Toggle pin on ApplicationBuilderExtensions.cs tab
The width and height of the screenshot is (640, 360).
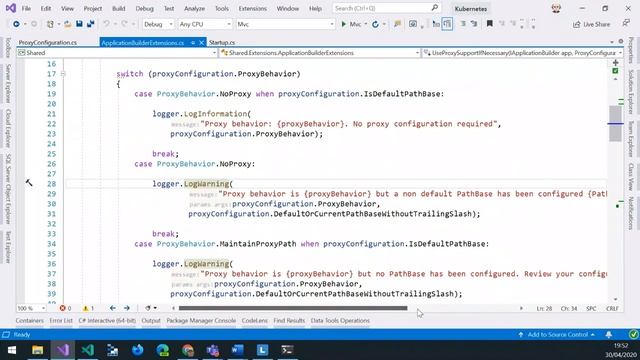pyautogui.click(x=193, y=42)
